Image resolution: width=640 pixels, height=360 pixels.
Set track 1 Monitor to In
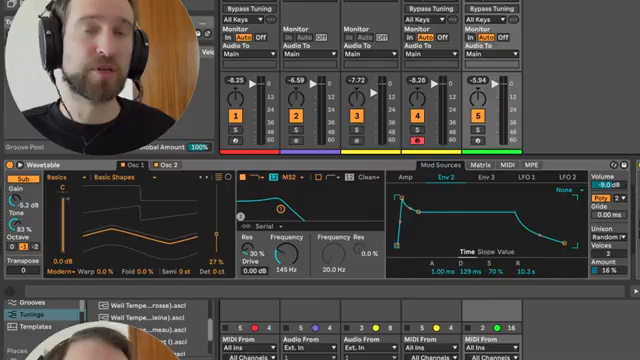click(228, 37)
